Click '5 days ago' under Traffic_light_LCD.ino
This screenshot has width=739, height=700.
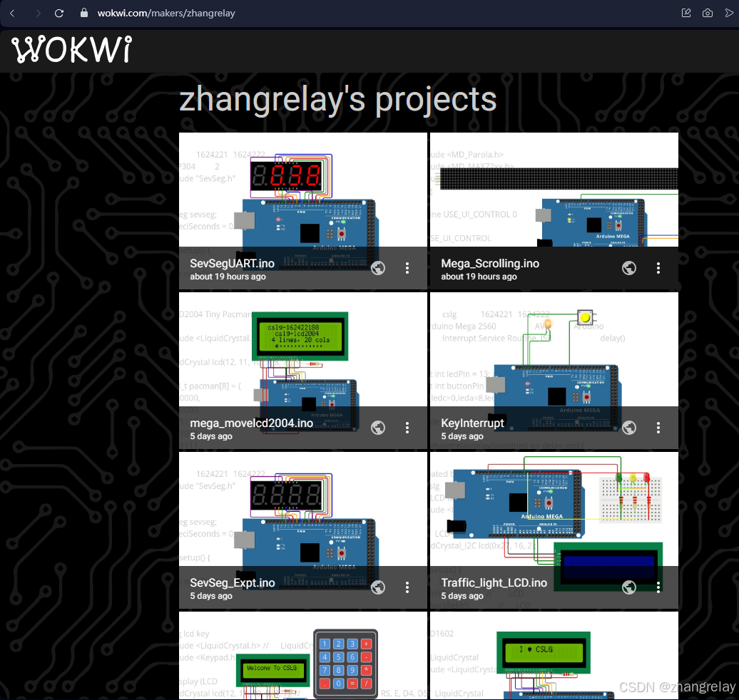[x=462, y=596]
